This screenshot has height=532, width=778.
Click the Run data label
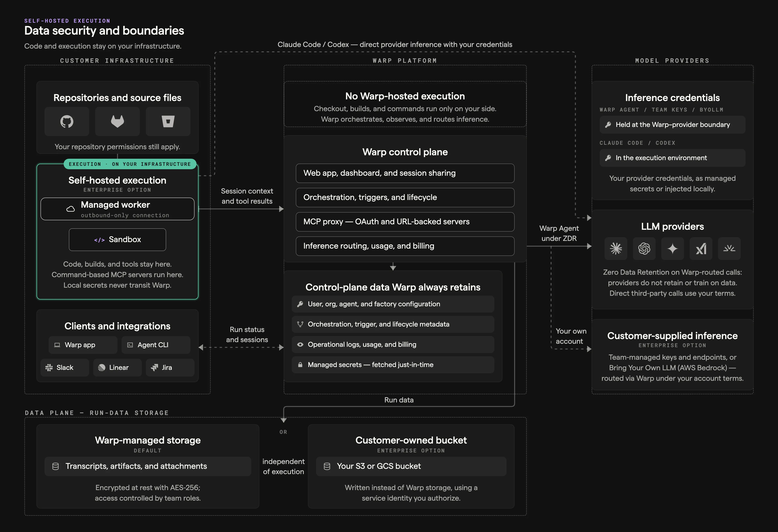pos(399,400)
